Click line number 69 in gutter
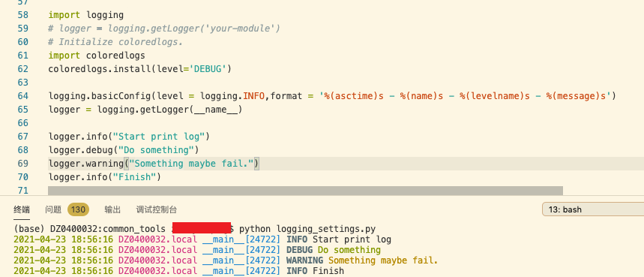Screen dimensions: 644x277 tap(23, 164)
